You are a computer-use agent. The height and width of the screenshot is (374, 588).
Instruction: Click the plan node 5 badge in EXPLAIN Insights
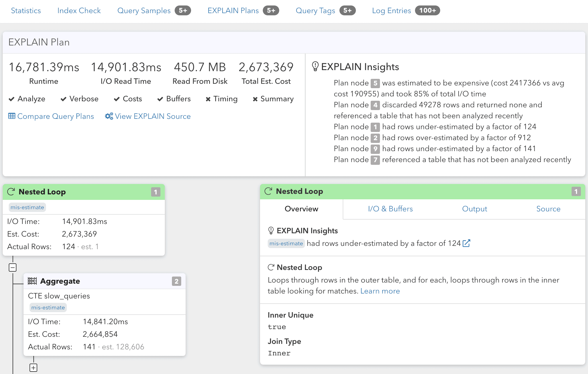pos(376,83)
